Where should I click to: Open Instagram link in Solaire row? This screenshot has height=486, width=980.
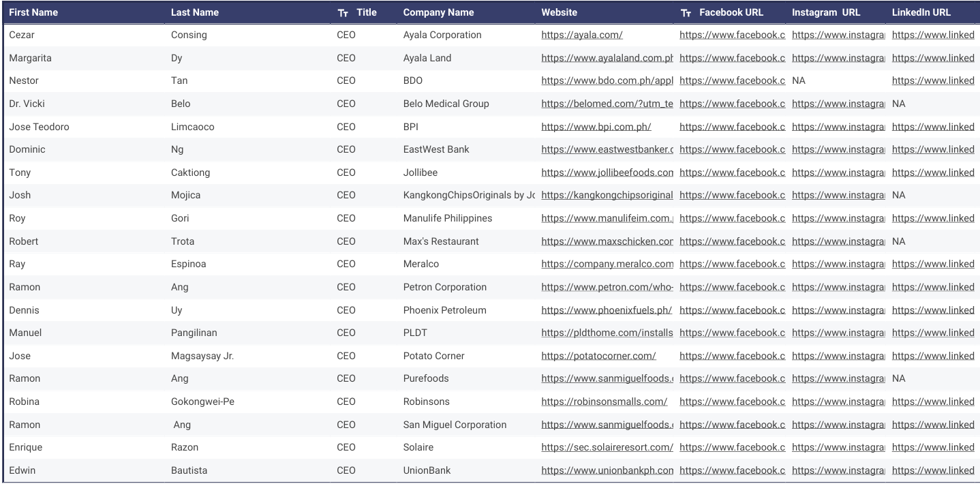pyautogui.click(x=838, y=447)
